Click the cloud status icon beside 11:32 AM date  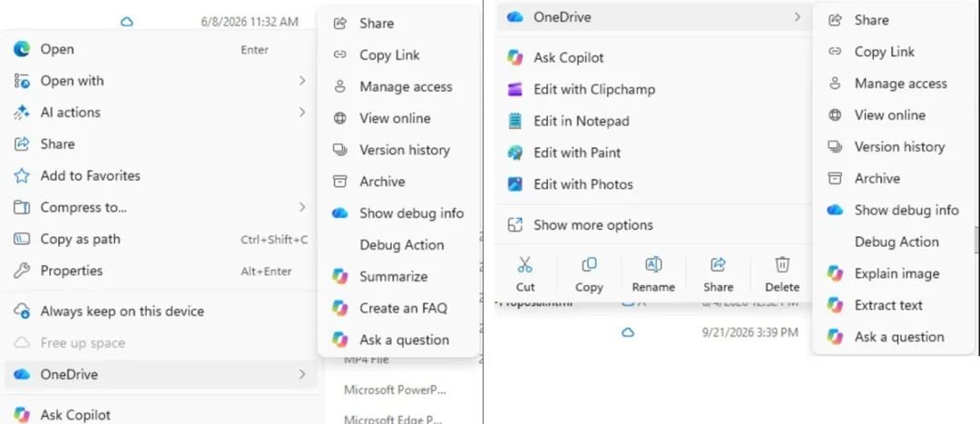tap(127, 22)
